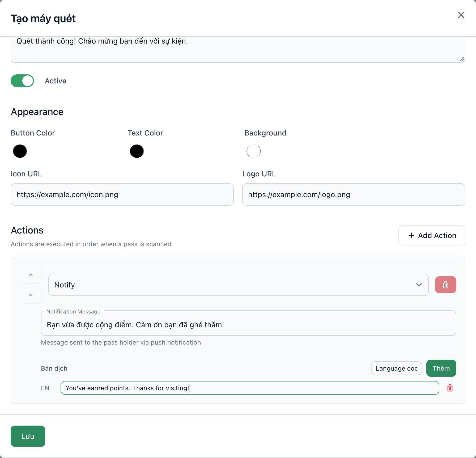The height and width of the screenshot is (458, 476).
Task: Click the Thêm translation button
Action: (441, 368)
